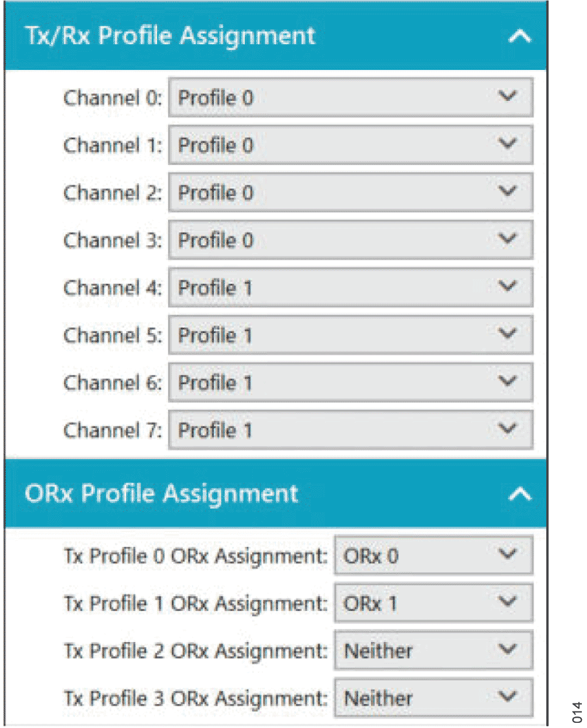
Task: Change the Channel 4 profile selection
Action: pyautogui.click(x=350, y=288)
